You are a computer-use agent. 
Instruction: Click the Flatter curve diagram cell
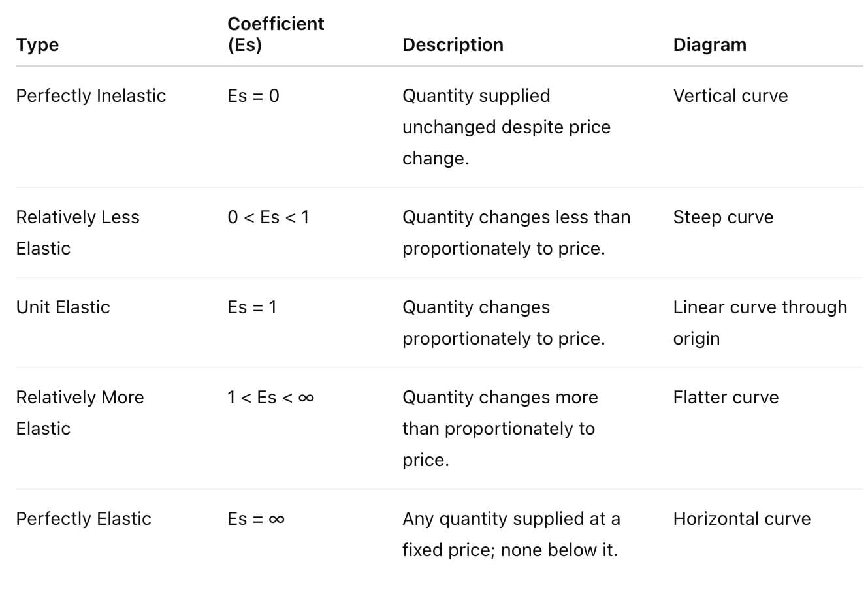726,397
